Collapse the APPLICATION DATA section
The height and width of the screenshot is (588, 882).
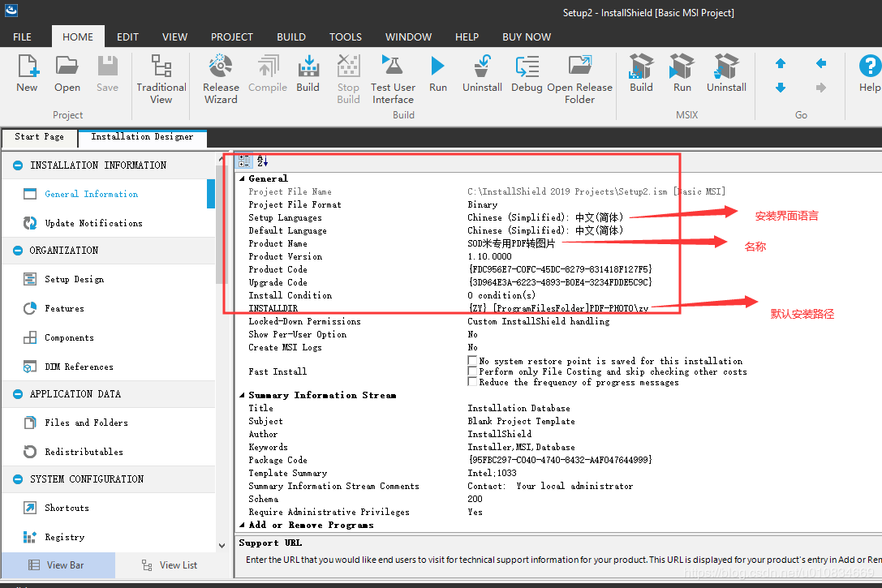coord(17,394)
